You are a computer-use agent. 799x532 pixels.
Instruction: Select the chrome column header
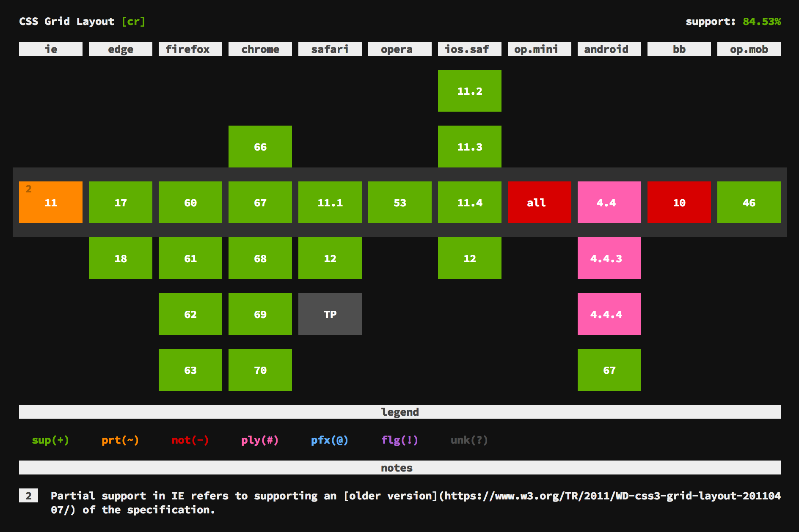(x=260, y=49)
